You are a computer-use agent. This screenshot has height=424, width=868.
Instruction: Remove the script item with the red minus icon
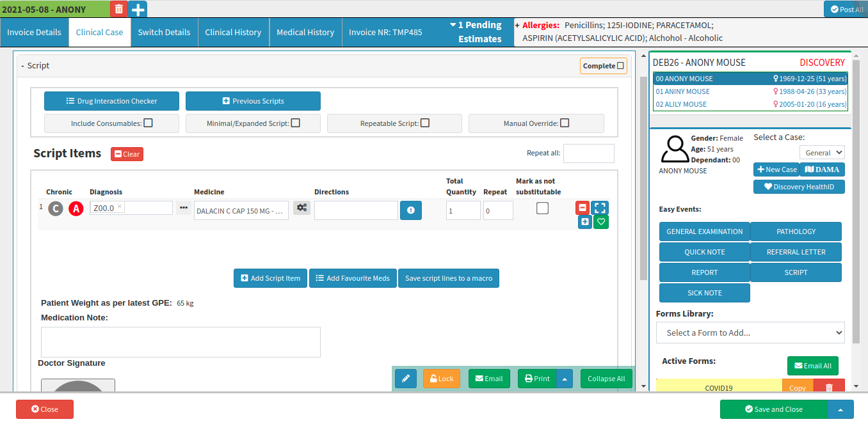click(x=582, y=208)
